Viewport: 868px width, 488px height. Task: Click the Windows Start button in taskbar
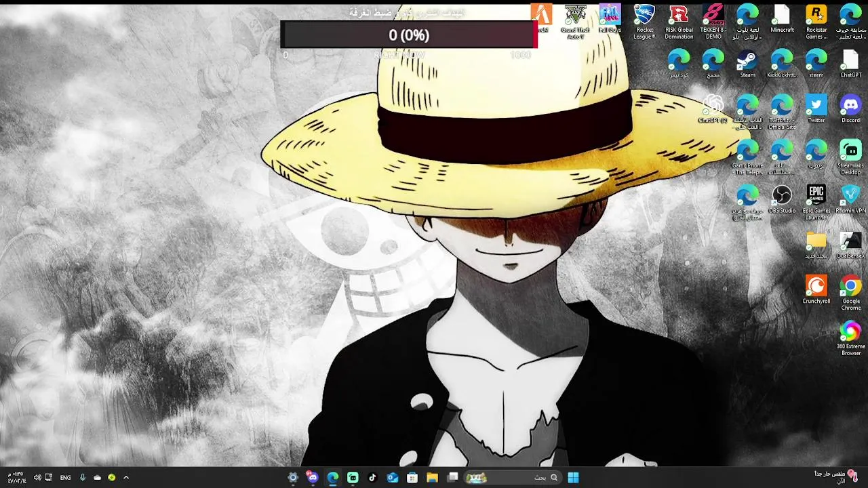(573, 477)
